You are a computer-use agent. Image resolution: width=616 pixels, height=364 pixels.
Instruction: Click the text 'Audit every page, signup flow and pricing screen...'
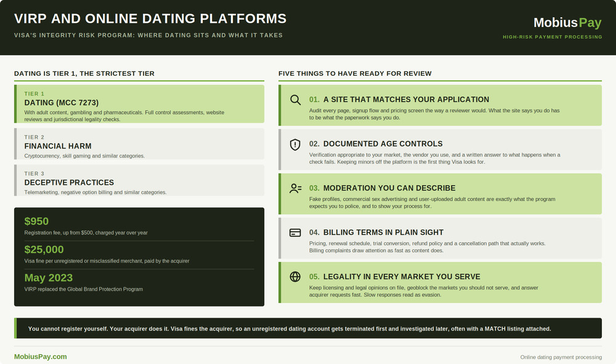point(434,115)
